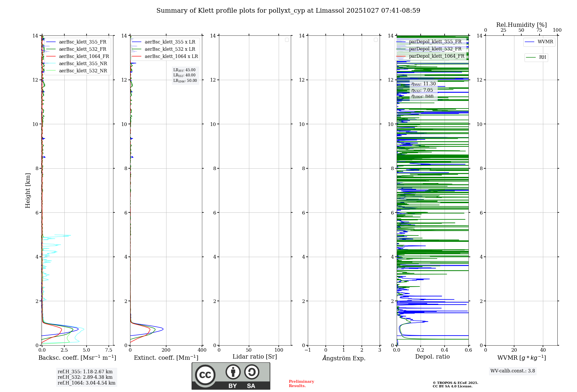
Task: Click the Preliminary Results red text
Action: [x=301, y=383]
